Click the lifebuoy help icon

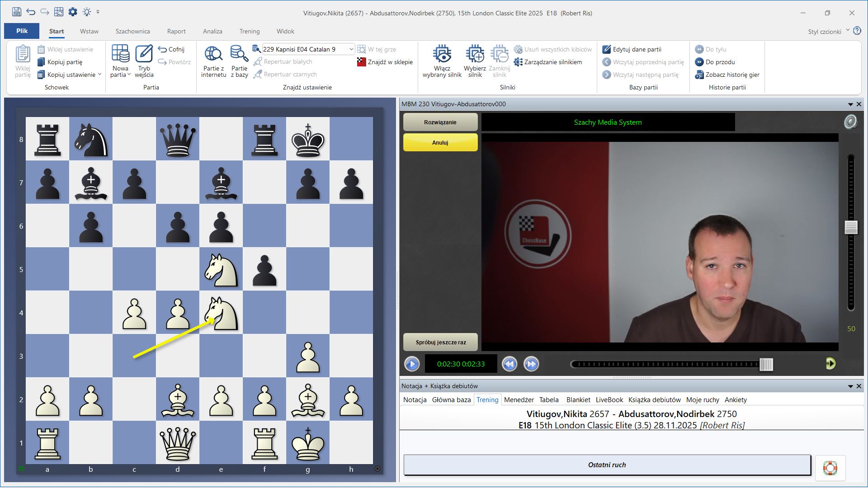point(830,468)
